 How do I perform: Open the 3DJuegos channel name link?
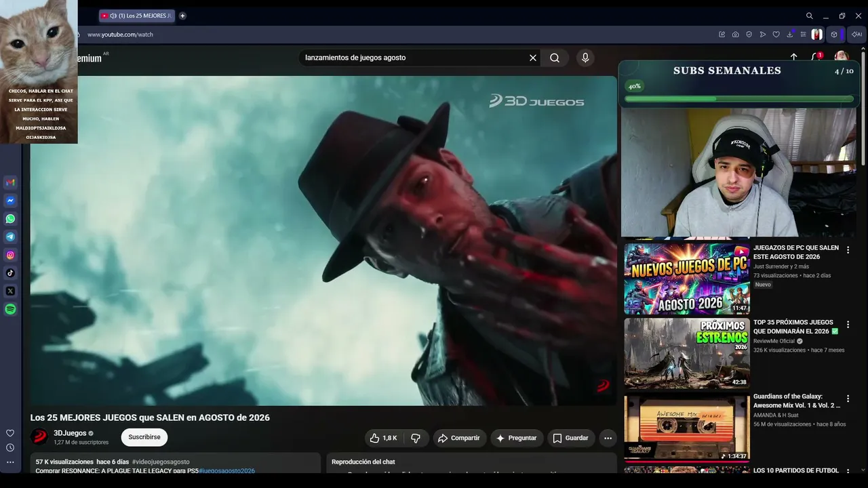tap(70, 433)
